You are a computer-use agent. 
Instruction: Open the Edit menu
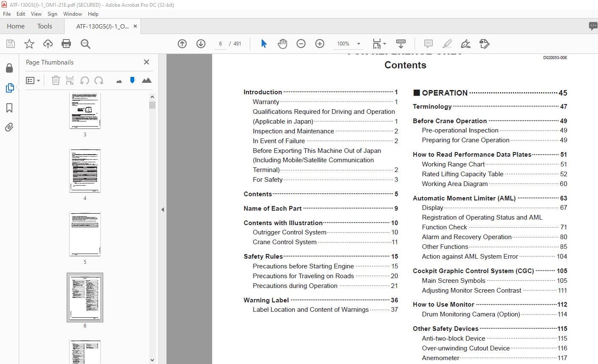click(x=21, y=14)
